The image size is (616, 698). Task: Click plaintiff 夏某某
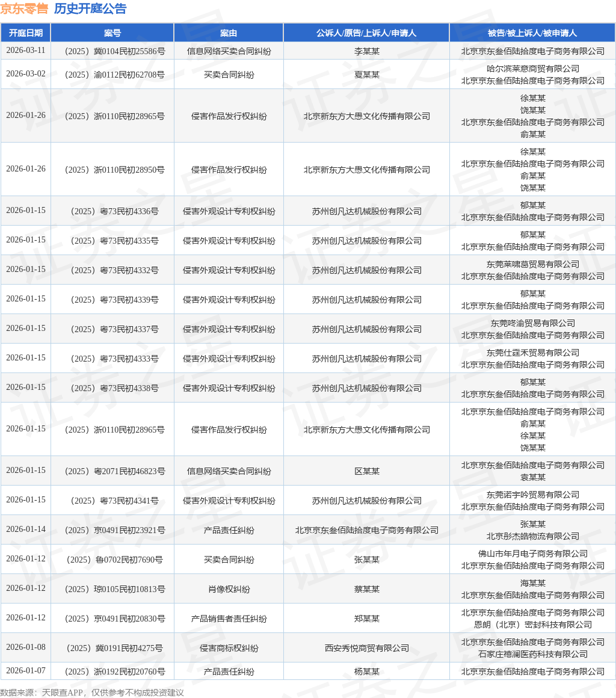(367, 75)
